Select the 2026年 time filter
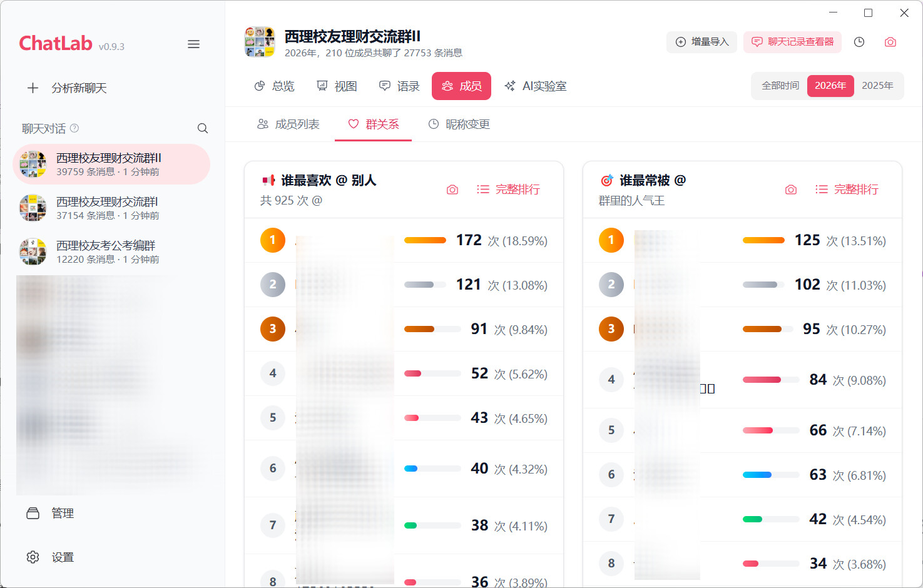The image size is (923, 588). click(830, 86)
